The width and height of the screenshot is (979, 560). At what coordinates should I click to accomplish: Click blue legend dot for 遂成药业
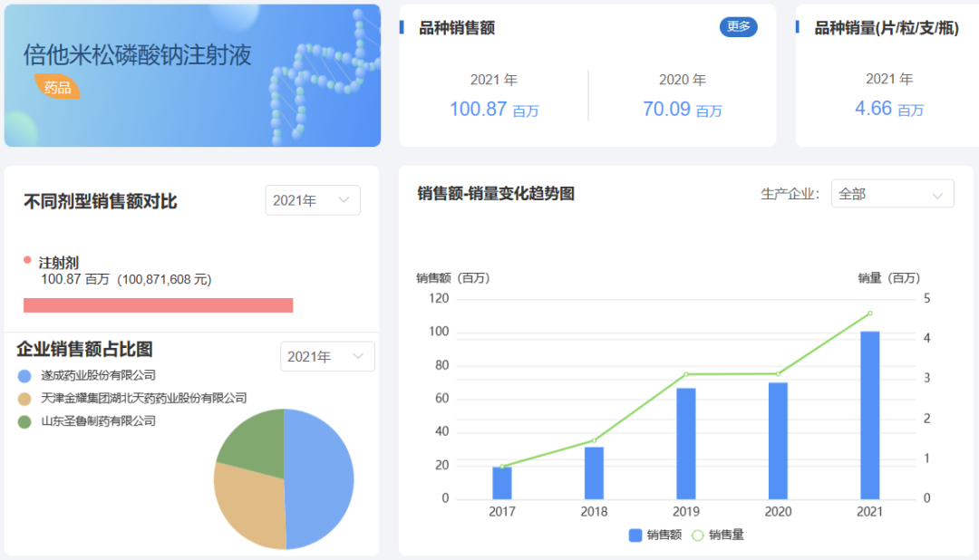(x=24, y=376)
